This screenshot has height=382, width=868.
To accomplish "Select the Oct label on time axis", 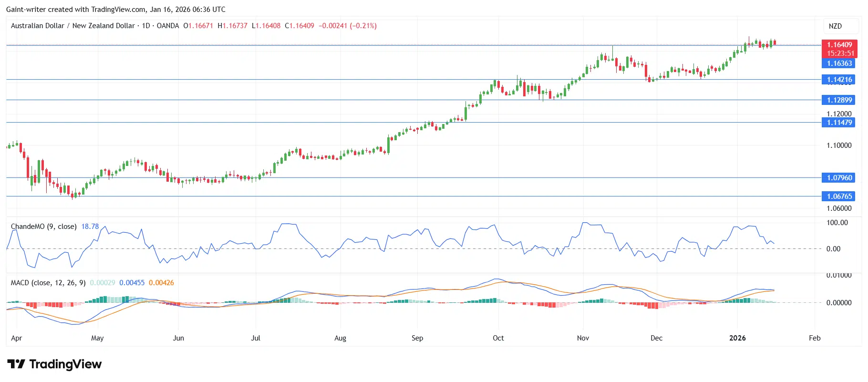I will point(498,338).
